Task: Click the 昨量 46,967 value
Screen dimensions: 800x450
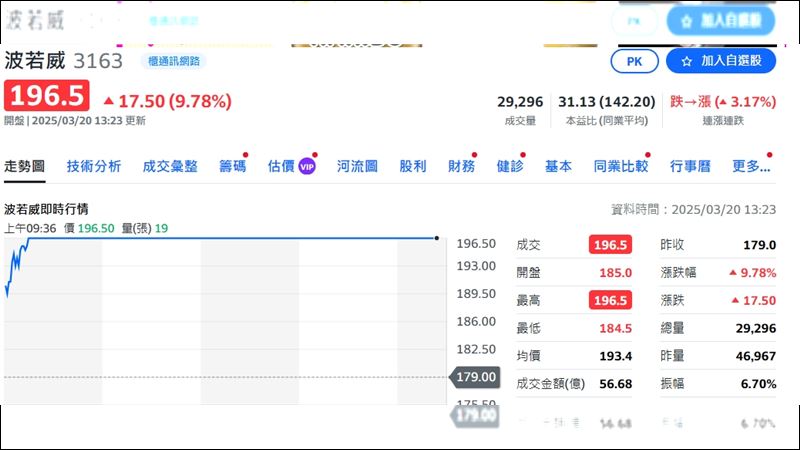Action: pos(756,356)
